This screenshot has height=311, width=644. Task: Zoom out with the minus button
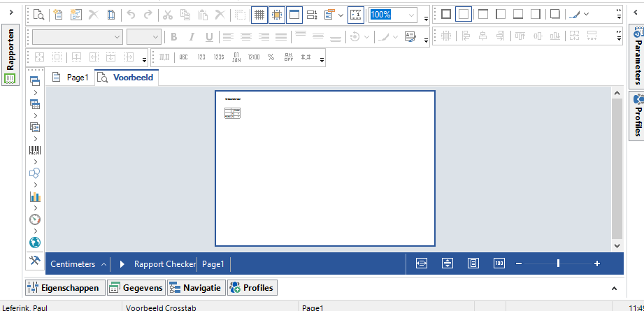519,263
